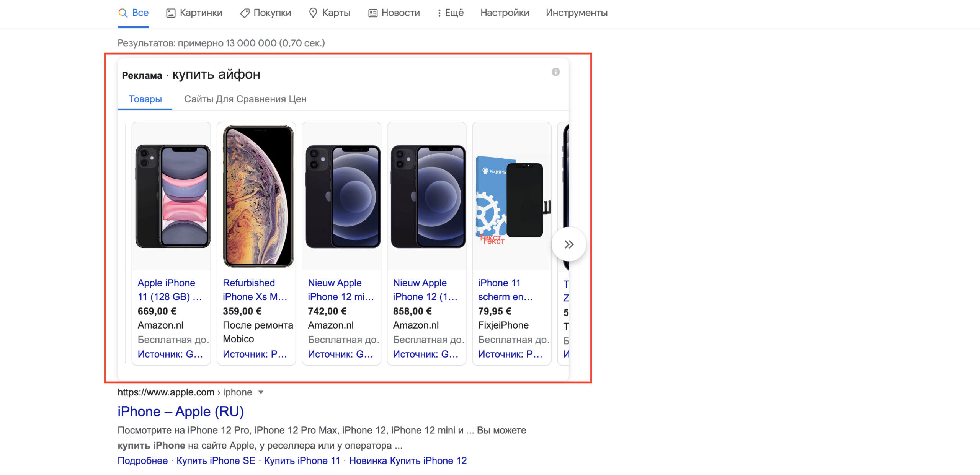The height and width of the screenshot is (475, 980).
Task: Open the Покупки tab
Action: pos(265,13)
